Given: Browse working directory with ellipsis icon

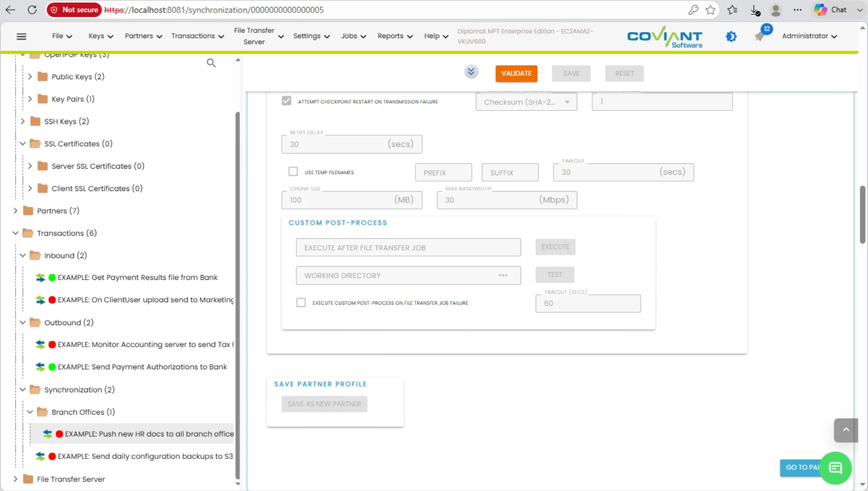Looking at the screenshot, I should pyautogui.click(x=503, y=275).
